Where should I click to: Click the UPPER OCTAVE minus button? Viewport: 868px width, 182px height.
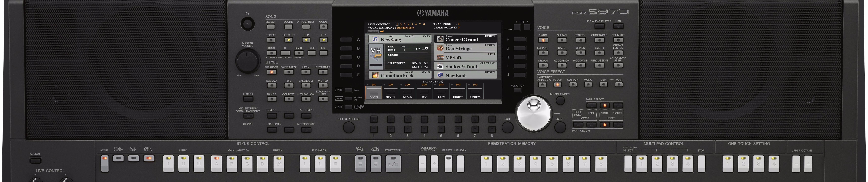(796, 164)
